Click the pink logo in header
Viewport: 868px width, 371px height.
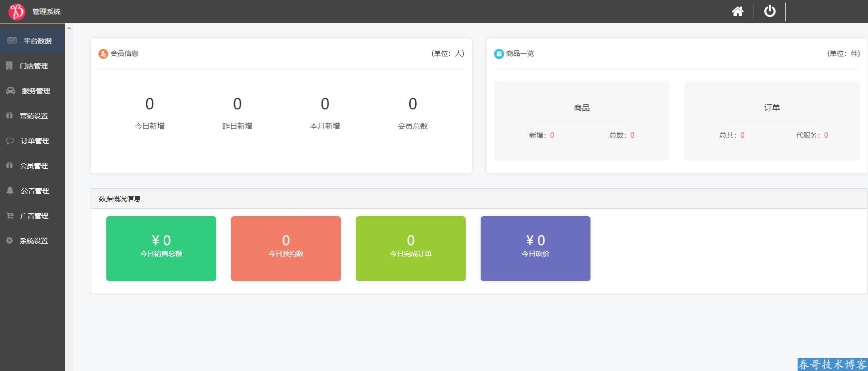[16, 11]
